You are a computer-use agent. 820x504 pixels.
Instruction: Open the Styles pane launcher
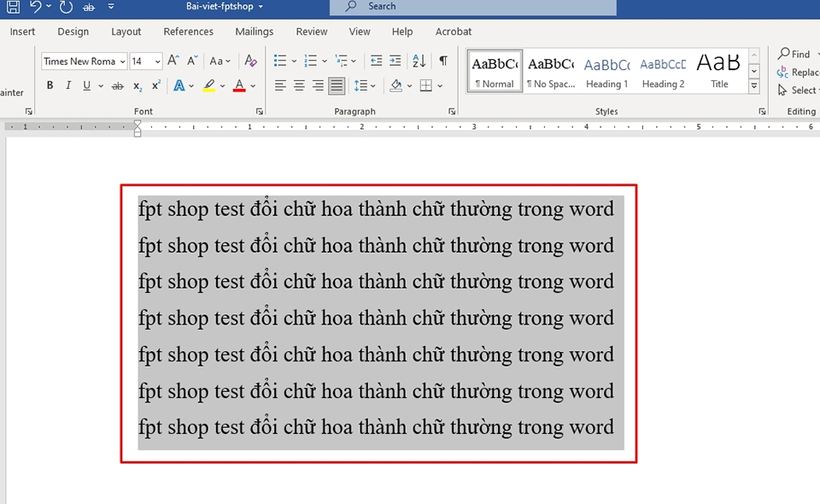click(763, 111)
